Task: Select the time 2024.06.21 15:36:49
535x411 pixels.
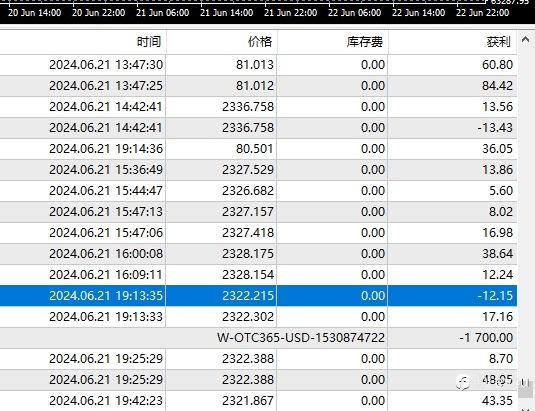Action: [x=106, y=170]
